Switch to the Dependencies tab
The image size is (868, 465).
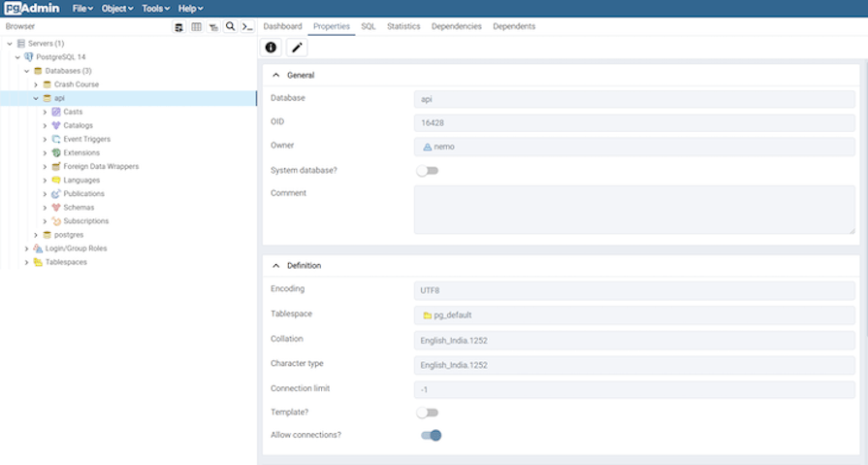(457, 26)
